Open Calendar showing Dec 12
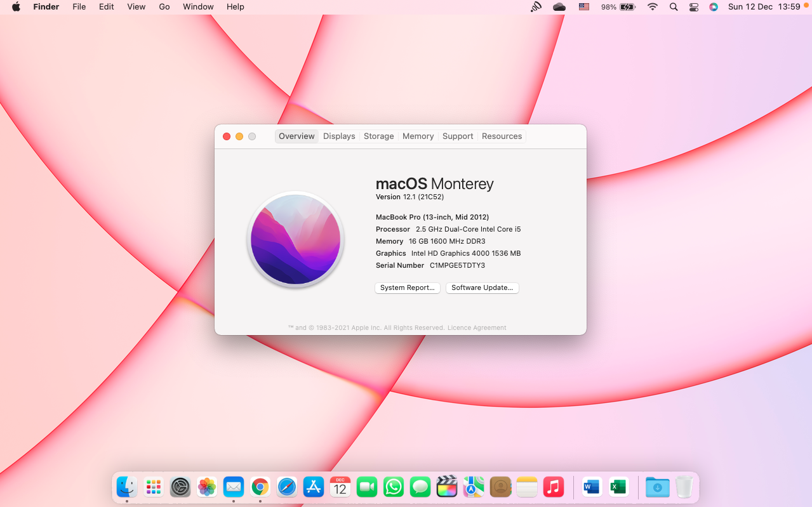The width and height of the screenshot is (812, 507). pos(340,487)
